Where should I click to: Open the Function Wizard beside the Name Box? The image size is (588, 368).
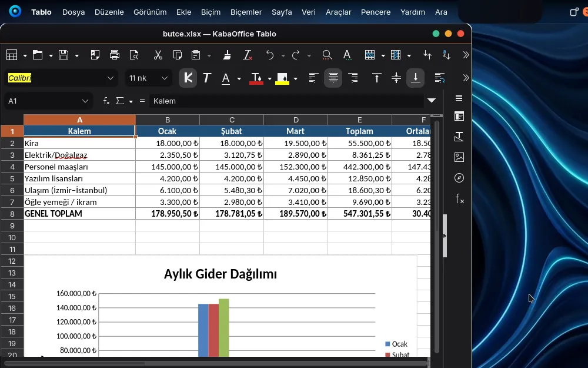coord(106,101)
